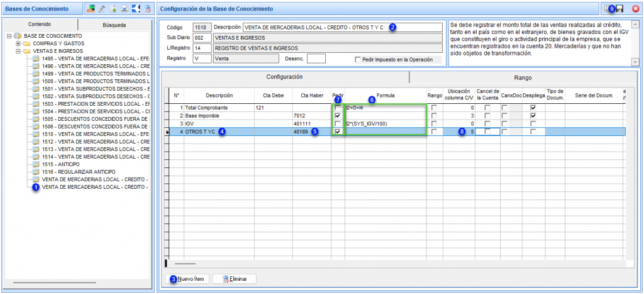Toggle CanxDoc checkbox for Total Comprobante row

(504, 108)
